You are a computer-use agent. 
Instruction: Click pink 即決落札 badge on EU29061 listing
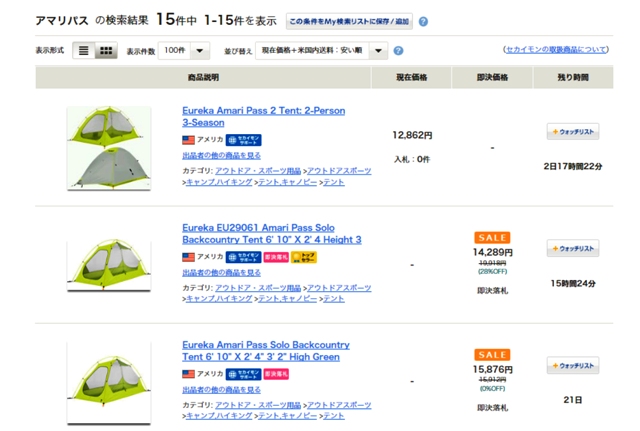coord(276,257)
